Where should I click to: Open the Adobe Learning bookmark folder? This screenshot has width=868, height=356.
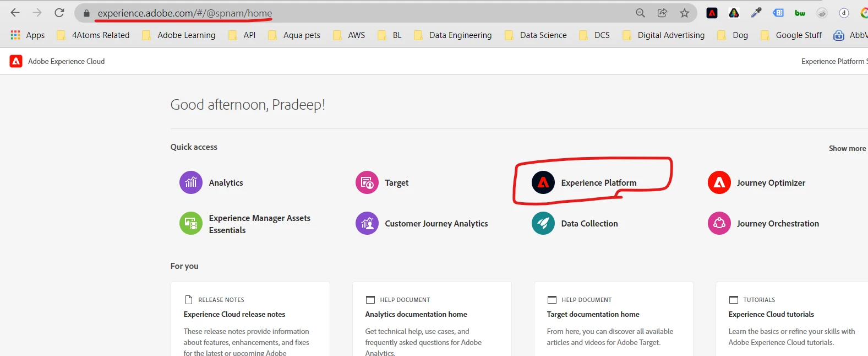[x=178, y=35]
